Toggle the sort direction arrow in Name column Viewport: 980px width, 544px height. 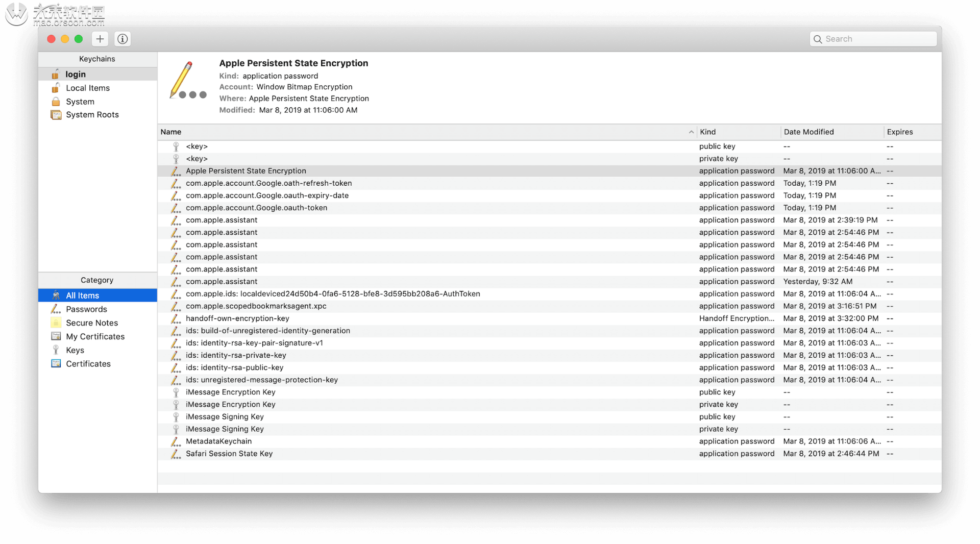point(691,132)
